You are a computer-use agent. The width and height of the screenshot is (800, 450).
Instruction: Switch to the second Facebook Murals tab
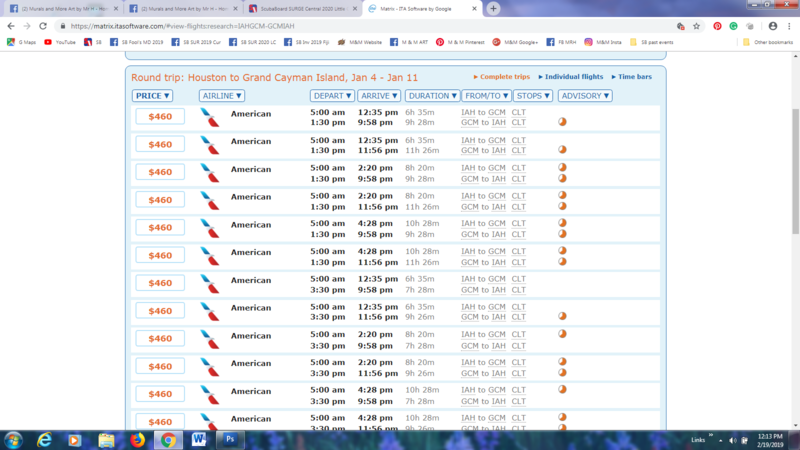point(183,9)
